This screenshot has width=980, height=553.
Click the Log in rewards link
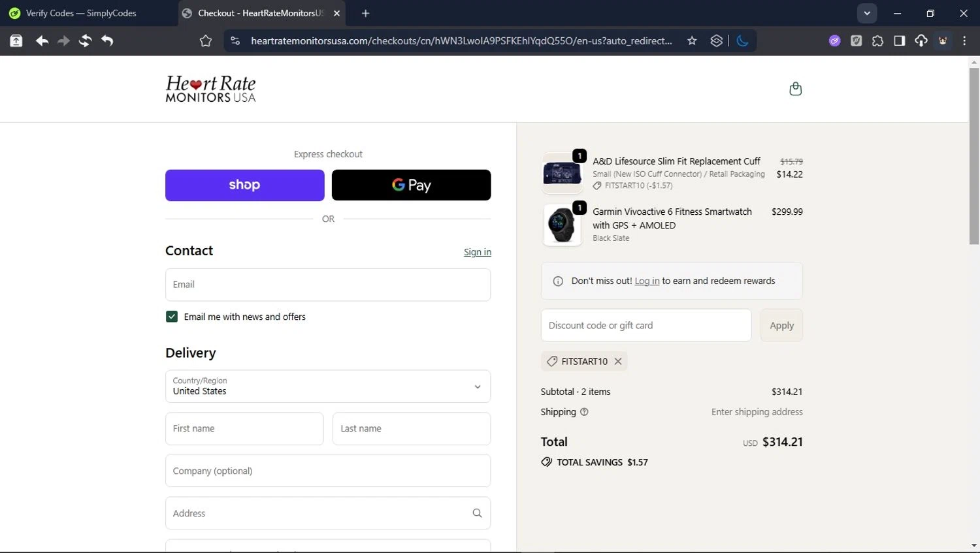coord(647,281)
